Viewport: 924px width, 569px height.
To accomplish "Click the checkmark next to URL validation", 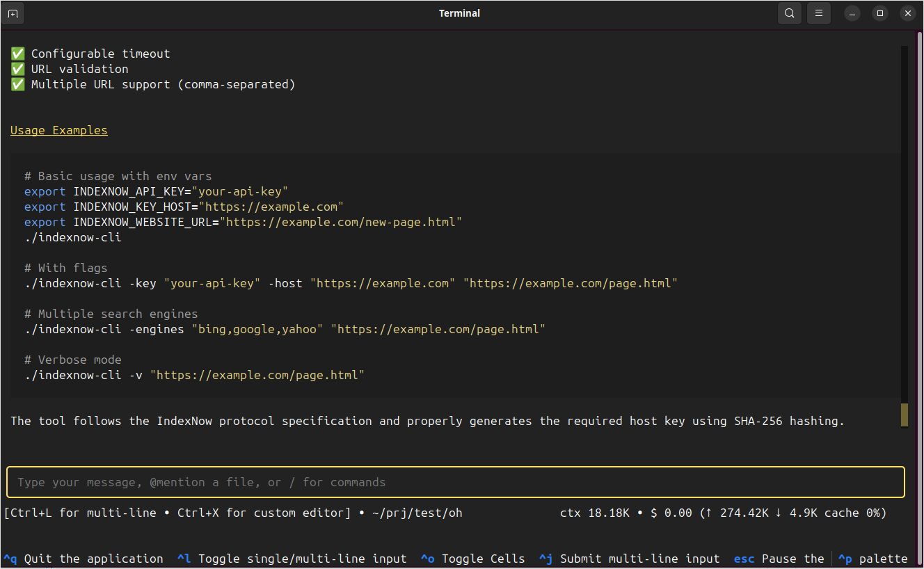I will tap(17, 68).
